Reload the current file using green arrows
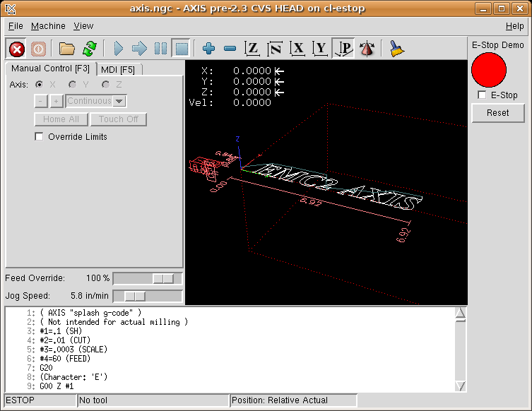The width and height of the screenshot is (532, 411). coord(89,49)
